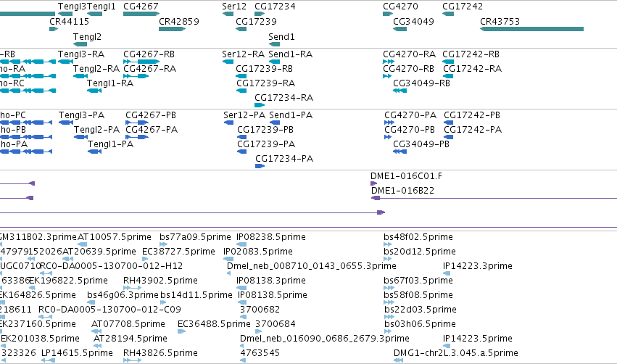617x364 pixels.
Task: Click EST bs48f02.5prime
Action: 418,237
